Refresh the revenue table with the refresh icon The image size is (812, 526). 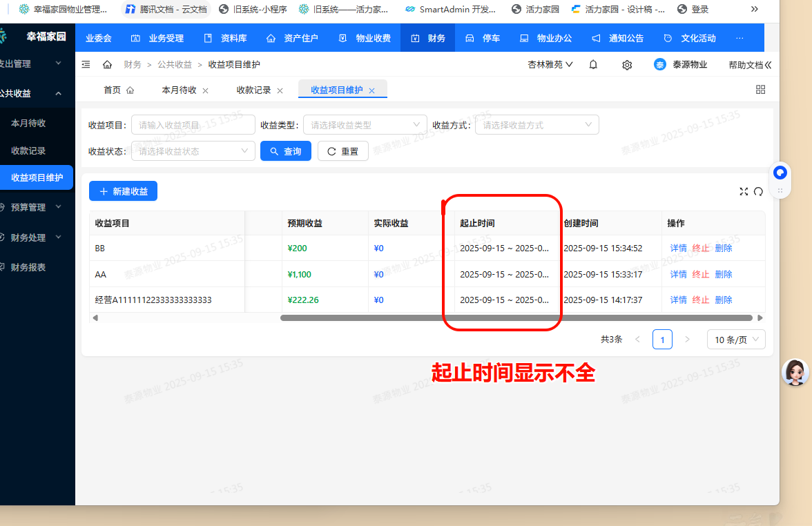[758, 192]
